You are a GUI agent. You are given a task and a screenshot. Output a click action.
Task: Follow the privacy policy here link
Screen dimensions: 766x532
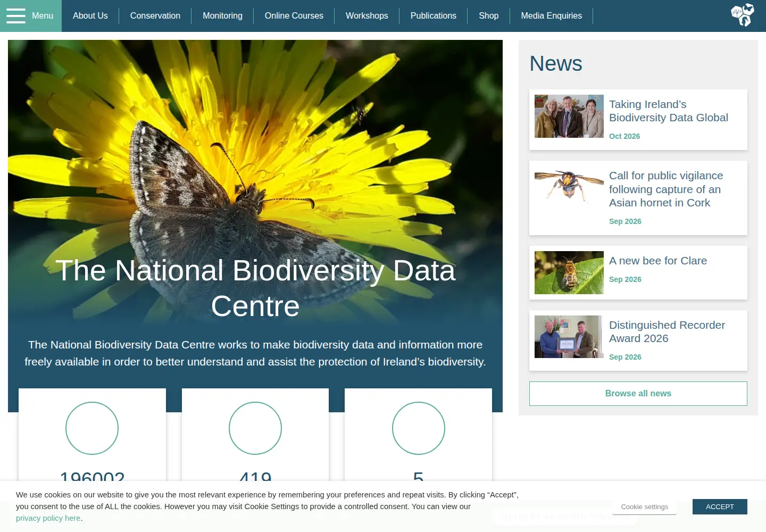pyautogui.click(x=48, y=518)
